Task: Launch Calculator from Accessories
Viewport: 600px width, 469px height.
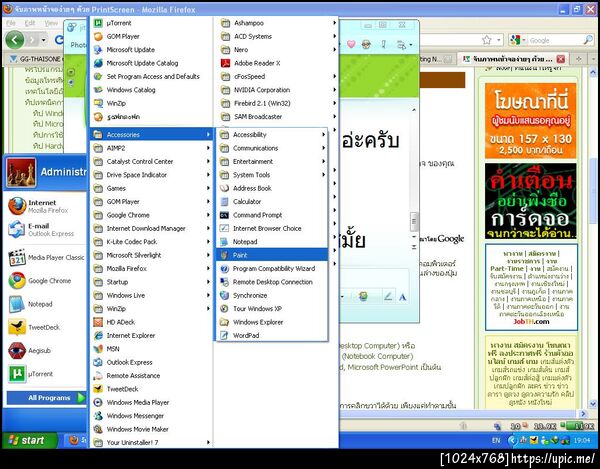Action: tap(272, 202)
